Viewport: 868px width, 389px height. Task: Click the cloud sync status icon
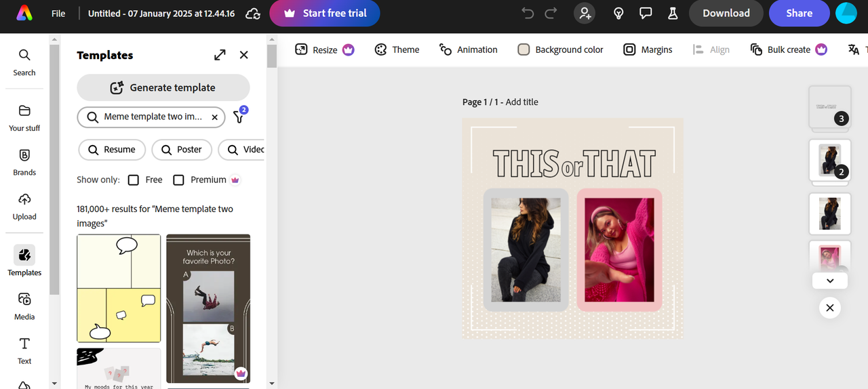click(x=252, y=14)
